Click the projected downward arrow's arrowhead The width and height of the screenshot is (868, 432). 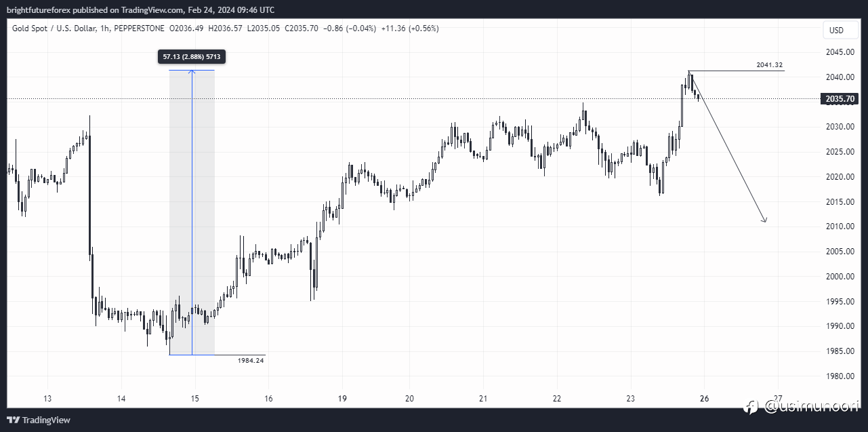(x=765, y=220)
